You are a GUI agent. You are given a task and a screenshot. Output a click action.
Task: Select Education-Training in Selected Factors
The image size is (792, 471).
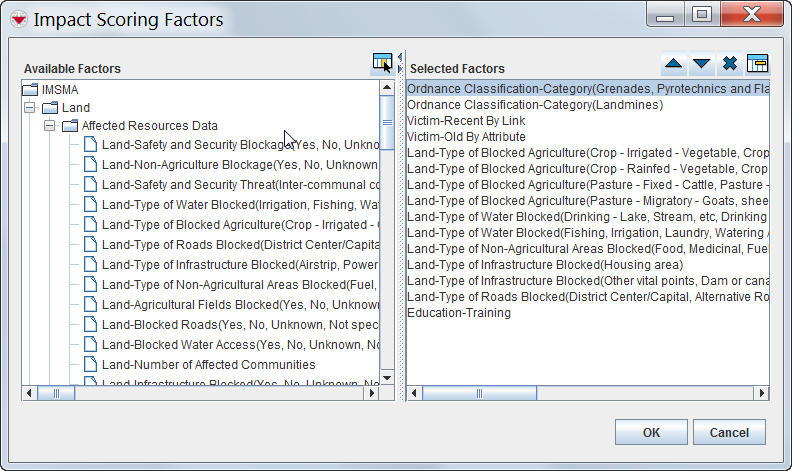click(459, 313)
